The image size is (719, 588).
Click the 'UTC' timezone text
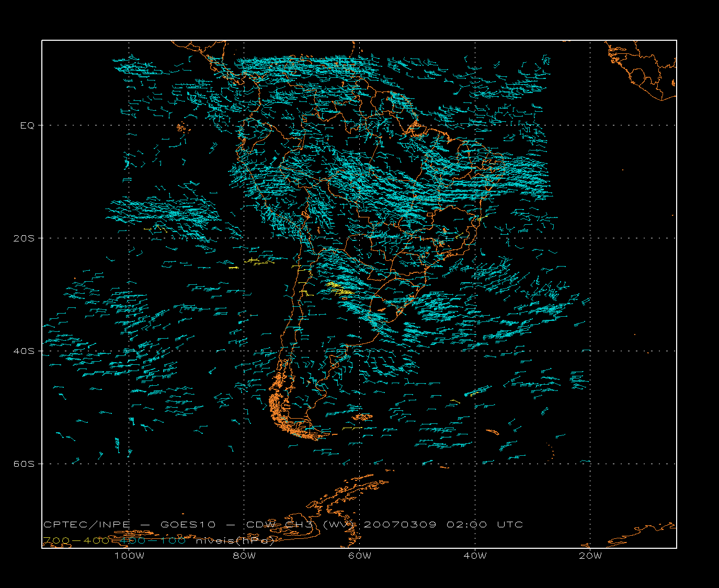click(510, 525)
